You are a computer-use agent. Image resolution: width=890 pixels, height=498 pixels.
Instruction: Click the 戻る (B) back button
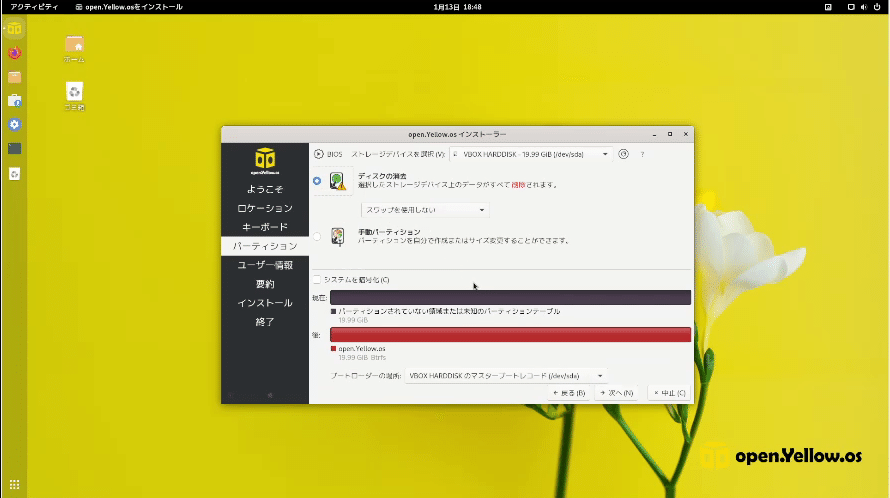click(x=569, y=392)
